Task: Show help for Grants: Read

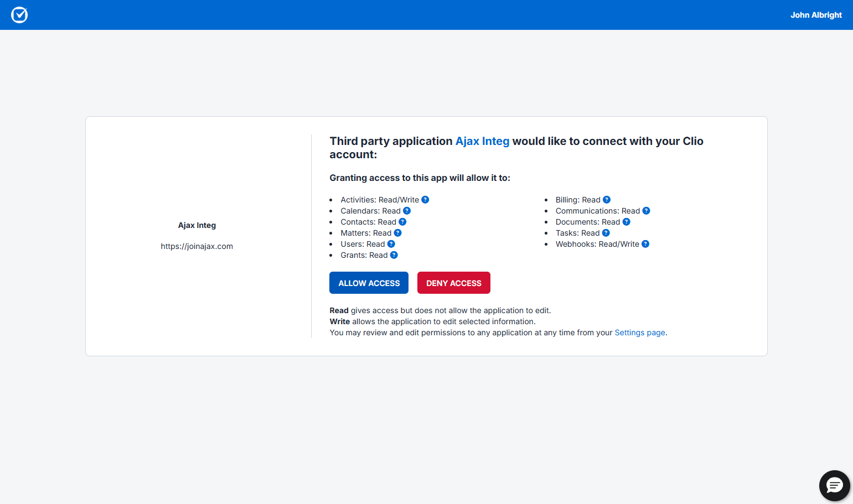Action: point(394,255)
